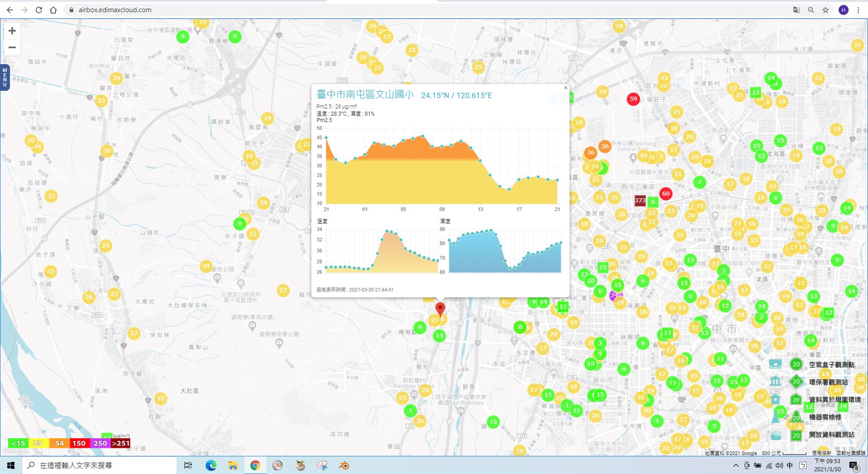
Task: Zoom out the map with minus button
Action: coord(12,47)
